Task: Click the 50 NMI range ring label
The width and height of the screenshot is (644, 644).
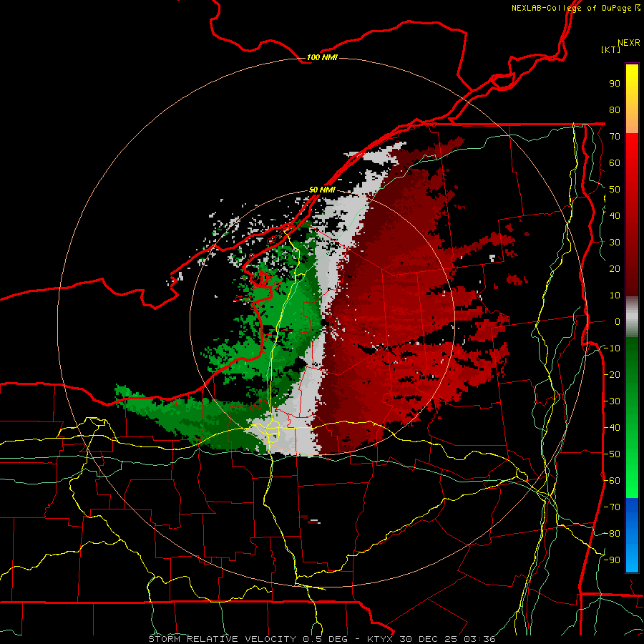Action: click(x=322, y=190)
